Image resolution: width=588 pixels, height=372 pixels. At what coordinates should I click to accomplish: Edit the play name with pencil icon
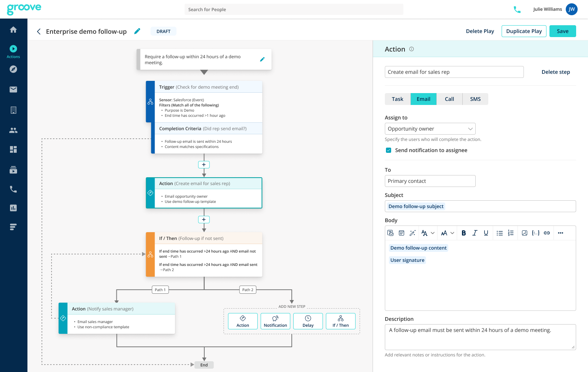click(137, 31)
